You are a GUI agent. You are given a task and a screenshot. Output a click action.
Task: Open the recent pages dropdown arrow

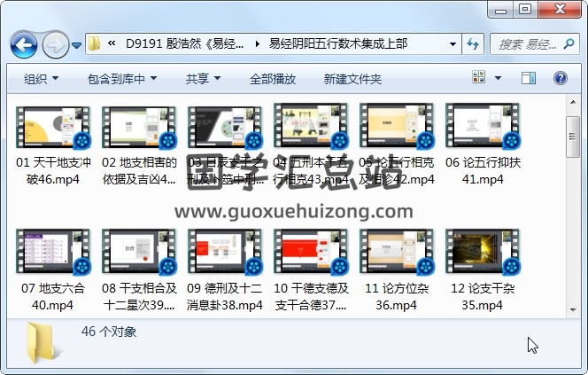[x=76, y=44]
